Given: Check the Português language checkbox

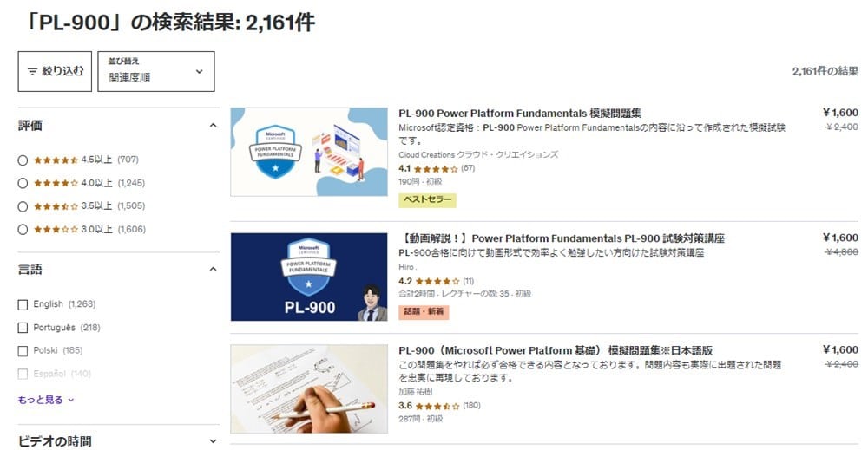Looking at the screenshot, I should coord(23,328).
